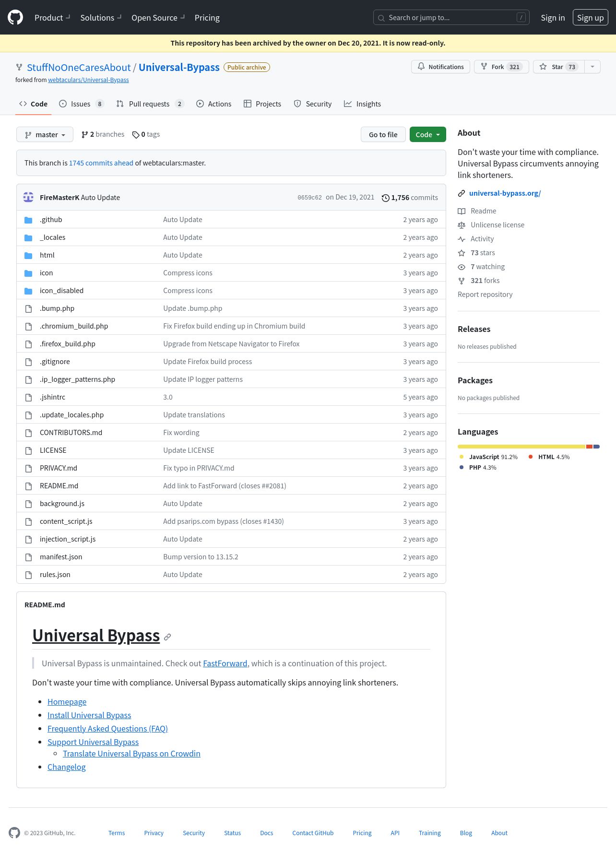Image resolution: width=616 pixels, height=862 pixels.
Task: Click the HTML segment of language bar
Action: [590, 447]
